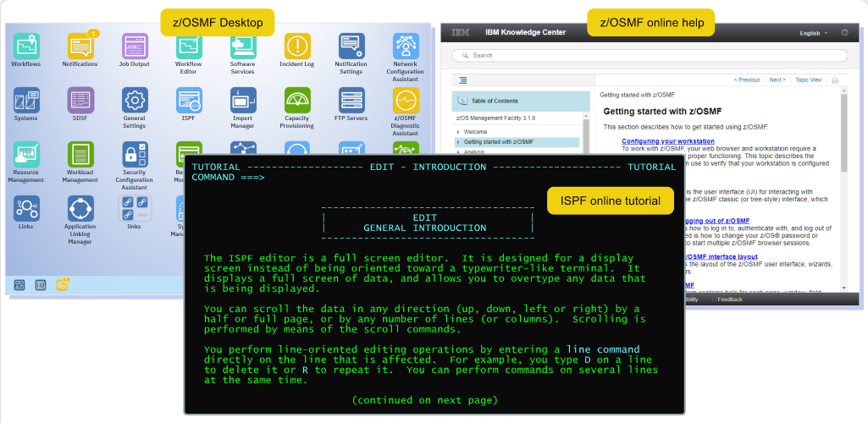Open the Job Output icon
The height and width of the screenshot is (423, 868).
coord(135,46)
